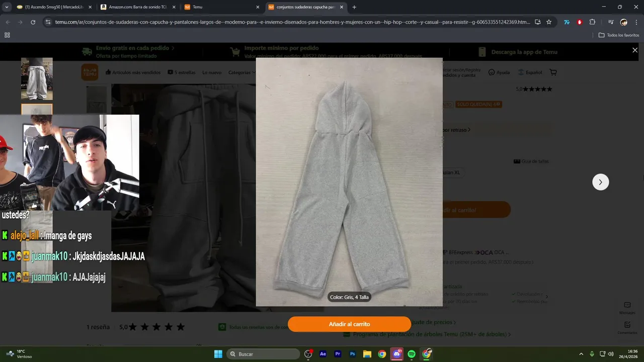Open the volume control in the tray
Screen dimensions: 644x362
pyautogui.click(x=611, y=354)
